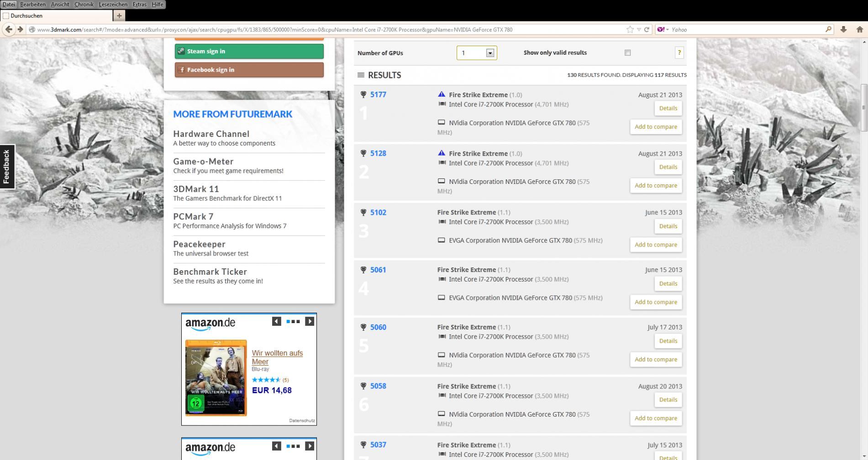Click the search magnifier in Yahoo box
This screenshot has width=868, height=460.
[828, 30]
